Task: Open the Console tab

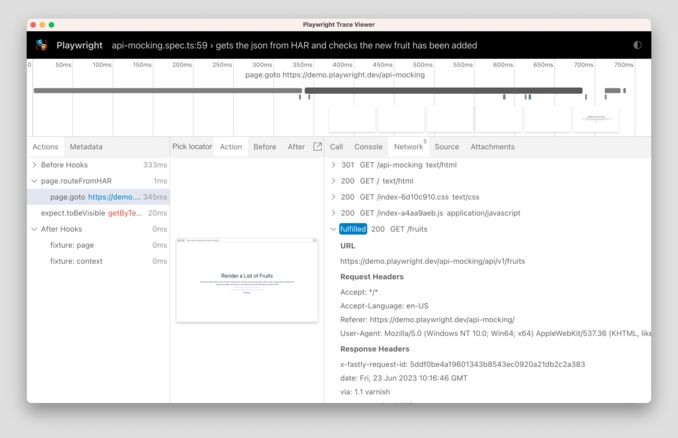Action: coord(368,147)
